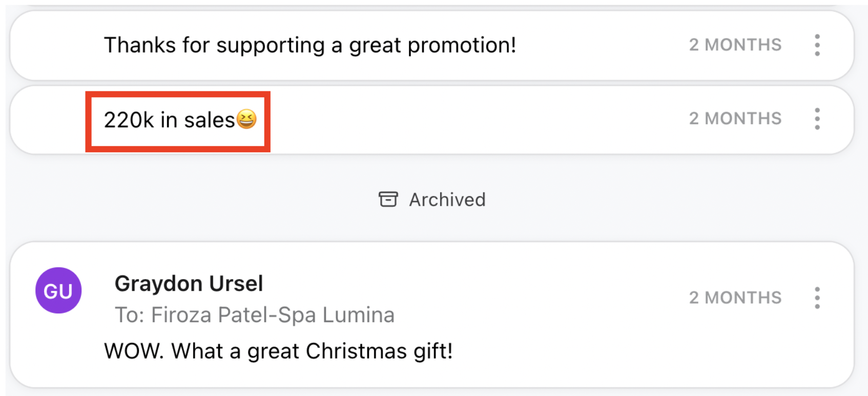Click blank area left of promotion thanks text

56,45
